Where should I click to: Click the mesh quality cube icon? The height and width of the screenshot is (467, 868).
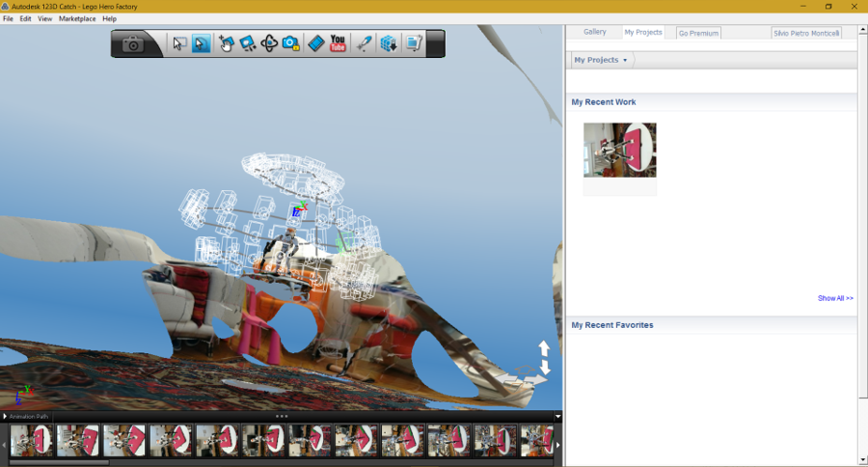tap(389, 43)
